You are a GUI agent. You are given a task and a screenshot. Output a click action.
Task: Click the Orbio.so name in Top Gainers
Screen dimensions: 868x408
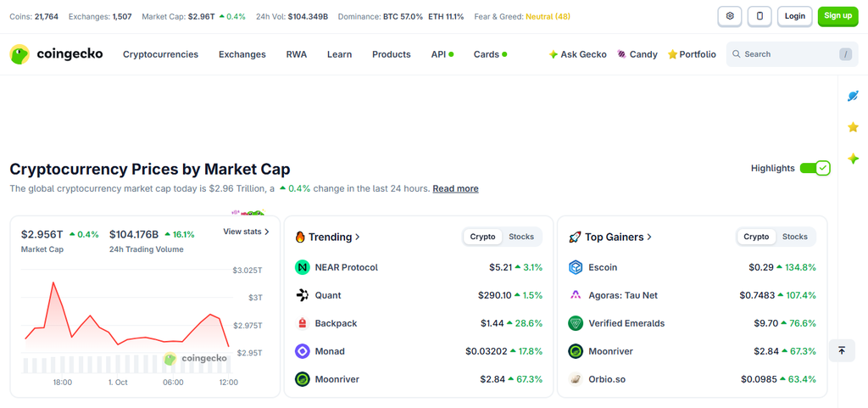click(607, 379)
